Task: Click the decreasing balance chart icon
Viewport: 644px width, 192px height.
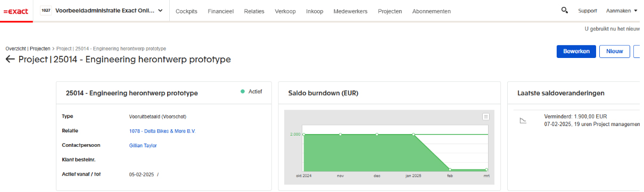Action: [x=523, y=121]
